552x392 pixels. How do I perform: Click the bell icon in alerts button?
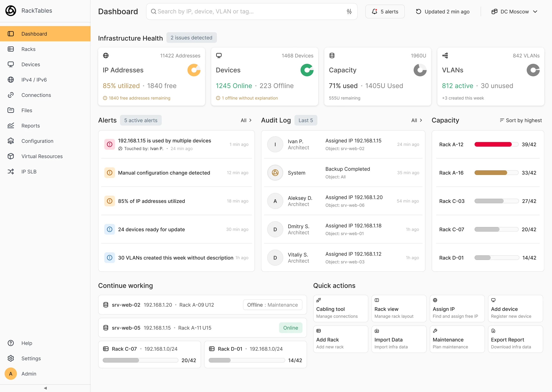click(374, 12)
